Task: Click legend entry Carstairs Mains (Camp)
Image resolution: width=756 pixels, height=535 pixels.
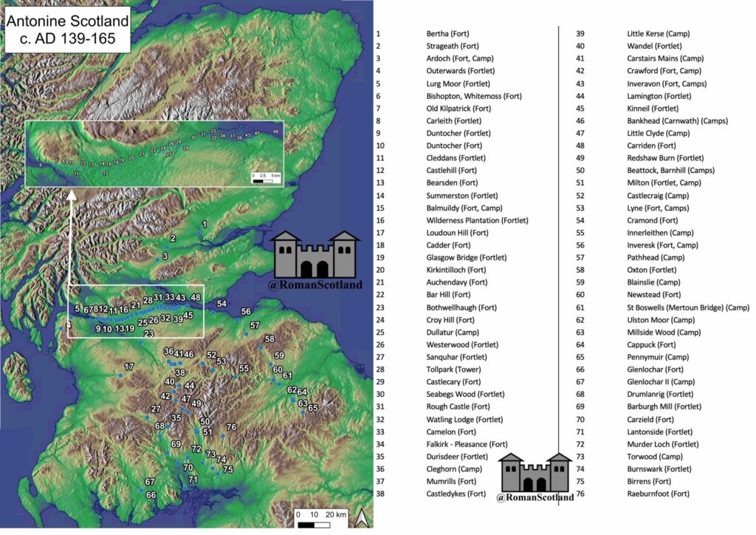Action: 665,58
